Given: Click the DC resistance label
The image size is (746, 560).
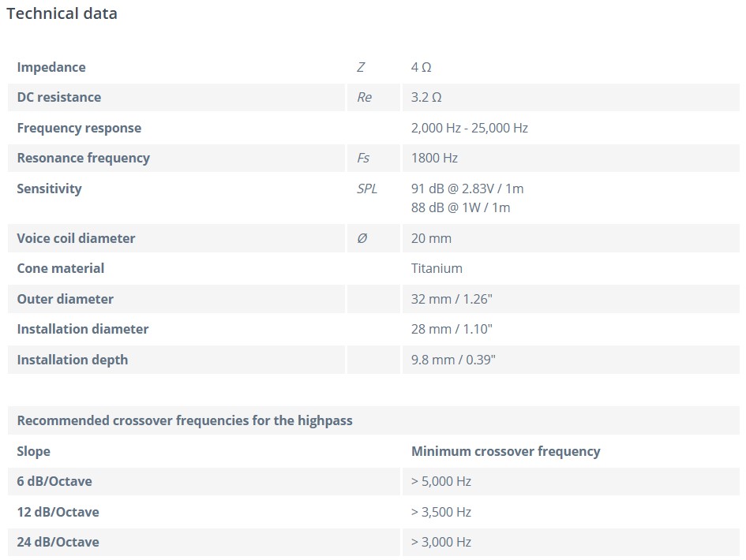Looking at the screenshot, I should pyautogui.click(x=59, y=97).
